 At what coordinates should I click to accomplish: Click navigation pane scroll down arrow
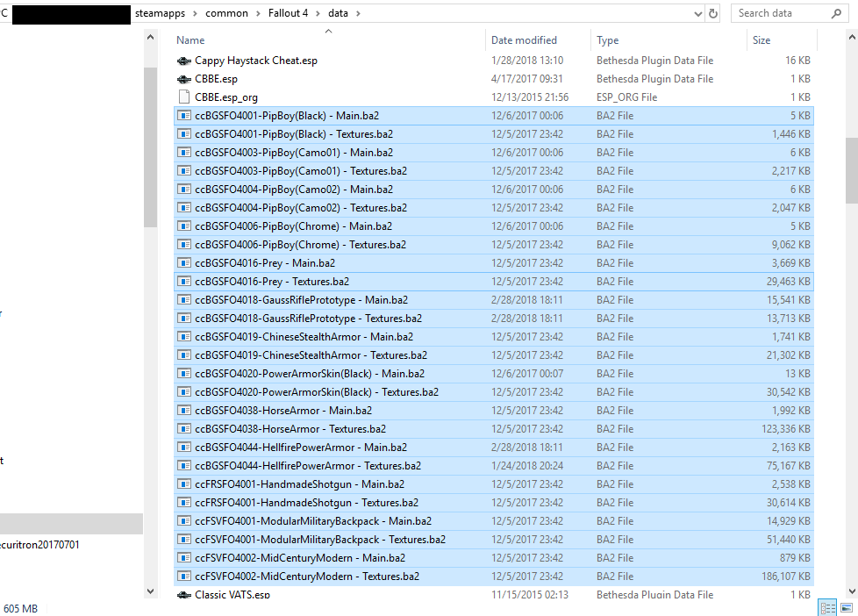coord(151,591)
